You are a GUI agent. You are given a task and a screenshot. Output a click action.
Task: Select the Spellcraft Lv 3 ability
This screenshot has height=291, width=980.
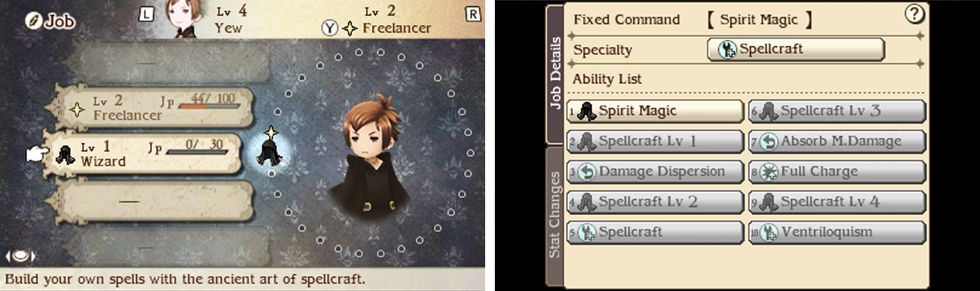point(837,111)
